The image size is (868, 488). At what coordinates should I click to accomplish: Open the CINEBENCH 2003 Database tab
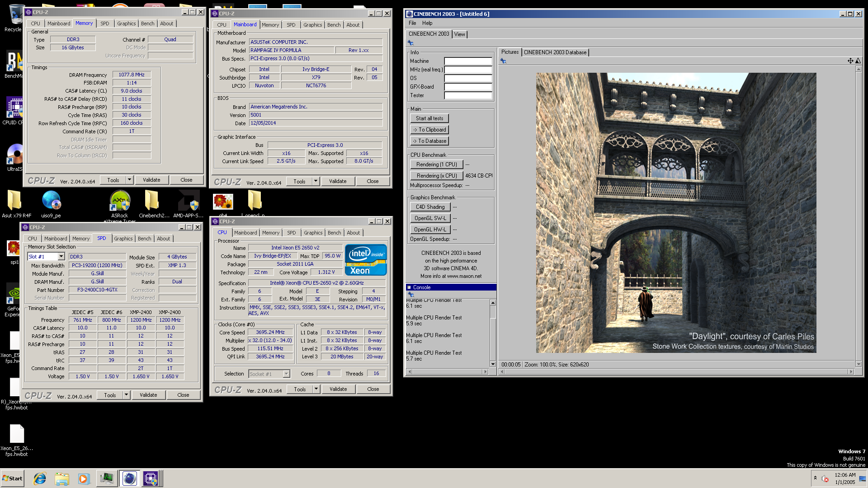(555, 52)
